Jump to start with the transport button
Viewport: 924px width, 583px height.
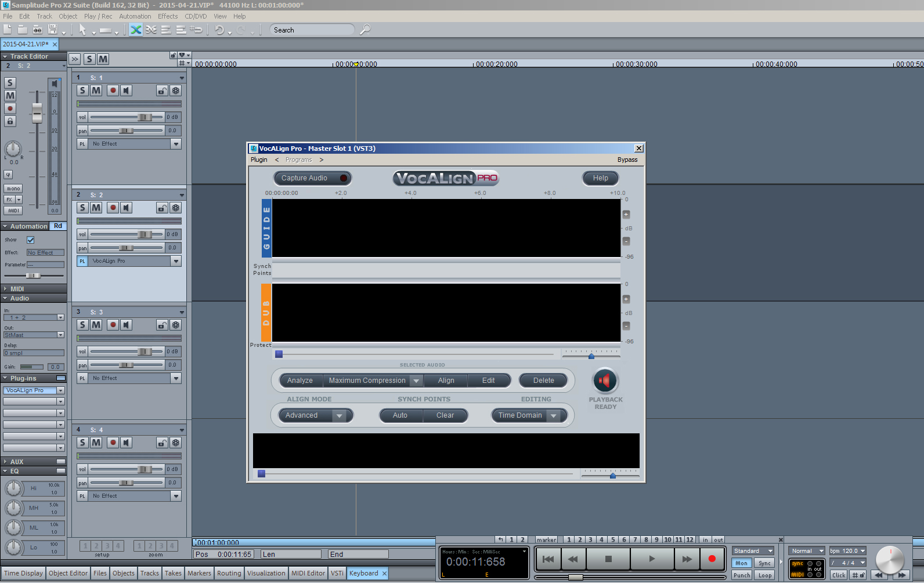pyautogui.click(x=548, y=559)
